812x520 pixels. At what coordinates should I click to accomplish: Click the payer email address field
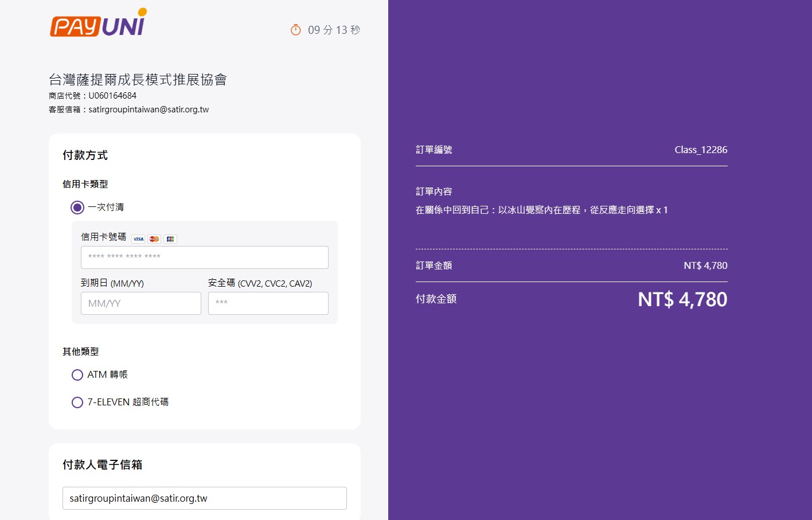coord(204,498)
